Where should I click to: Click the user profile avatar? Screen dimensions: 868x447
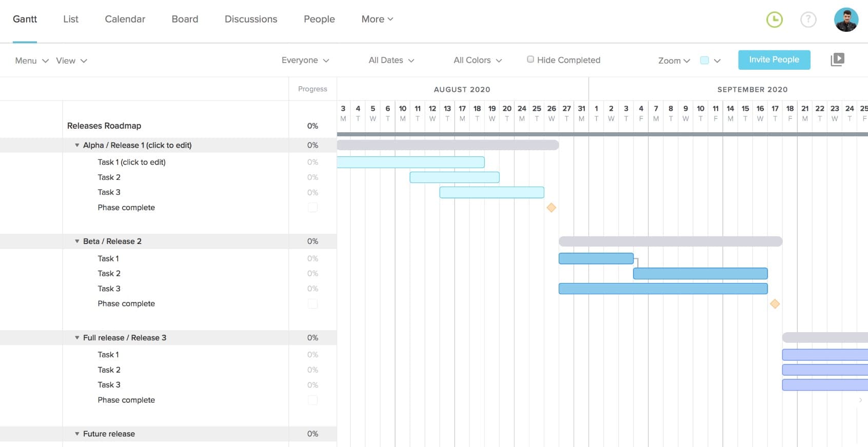pos(846,20)
